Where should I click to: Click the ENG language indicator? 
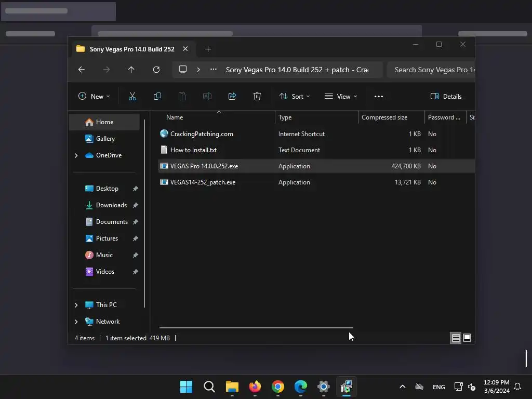(x=438, y=387)
